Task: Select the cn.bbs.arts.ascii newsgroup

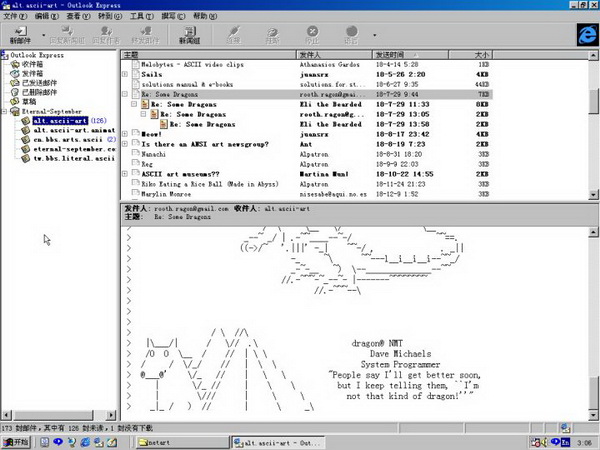Action: 67,140
